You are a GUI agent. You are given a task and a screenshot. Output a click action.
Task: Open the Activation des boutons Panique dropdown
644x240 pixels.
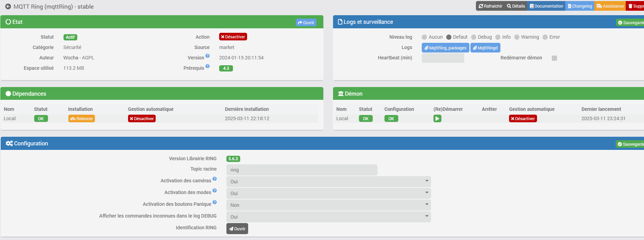tap(329, 205)
